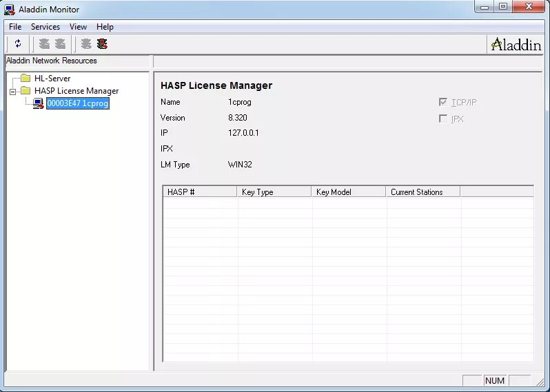Click the grayed traffic light beside the red one
The width and height of the screenshot is (550, 392).
click(x=86, y=44)
